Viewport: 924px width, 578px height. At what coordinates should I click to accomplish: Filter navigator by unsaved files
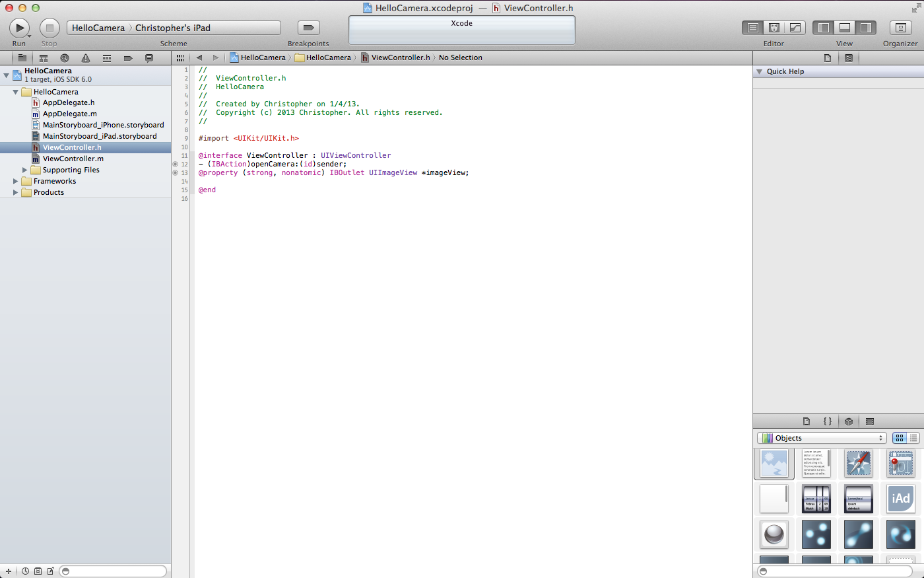coord(50,571)
